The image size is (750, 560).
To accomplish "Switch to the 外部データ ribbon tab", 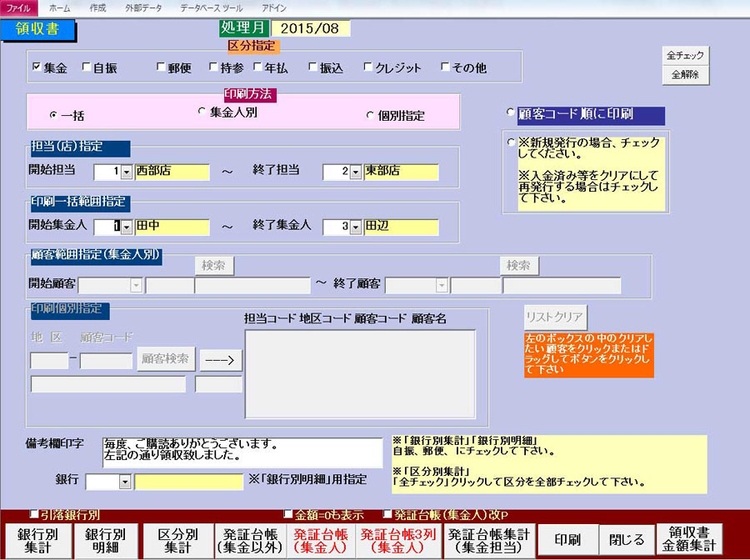I will point(144,7).
